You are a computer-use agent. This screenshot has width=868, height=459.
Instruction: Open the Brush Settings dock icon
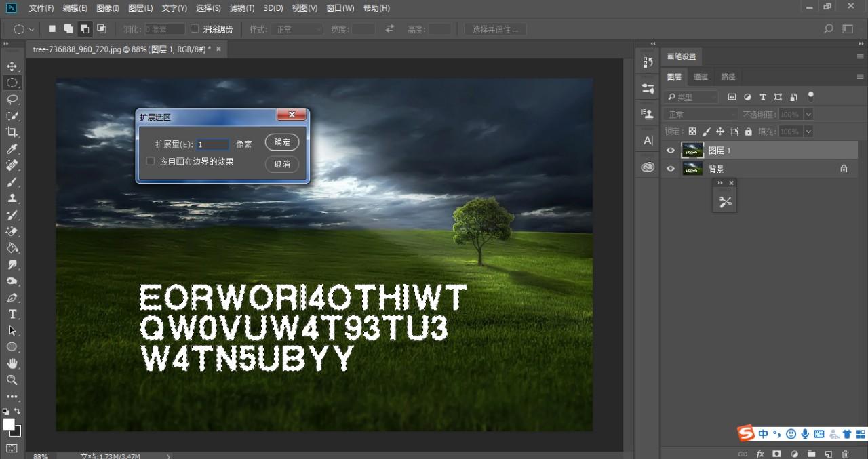[648, 88]
